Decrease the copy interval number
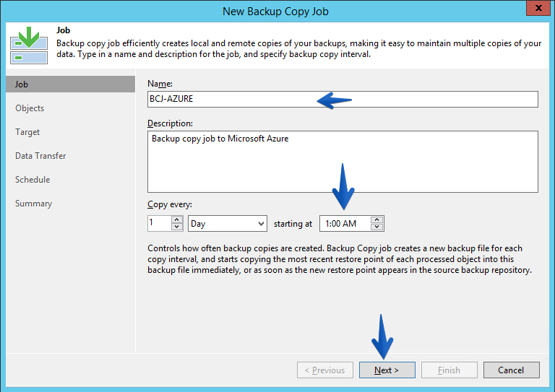The height and width of the screenshot is (392, 555). 176,227
